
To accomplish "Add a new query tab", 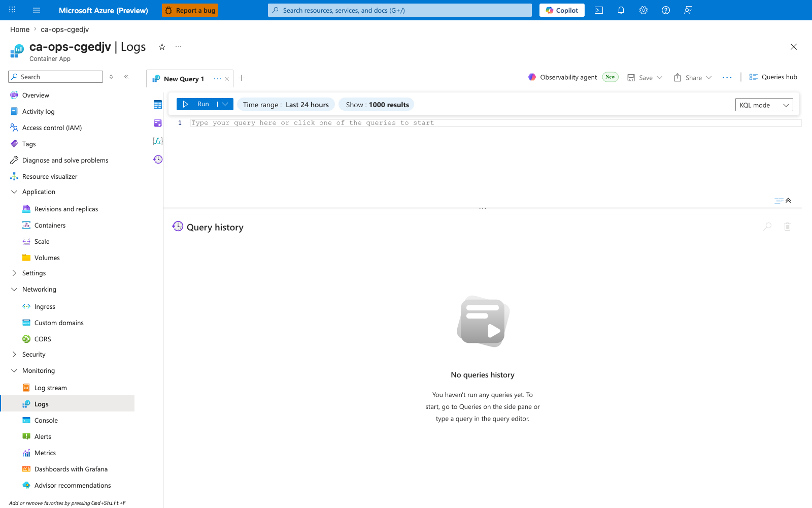I will (x=242, y=78).
